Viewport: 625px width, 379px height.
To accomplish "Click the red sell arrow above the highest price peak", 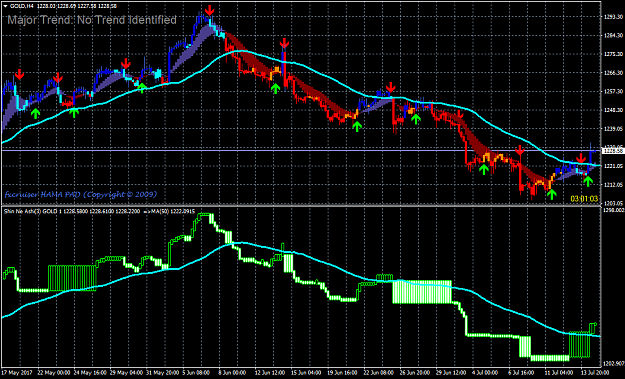I will point(209,11).
